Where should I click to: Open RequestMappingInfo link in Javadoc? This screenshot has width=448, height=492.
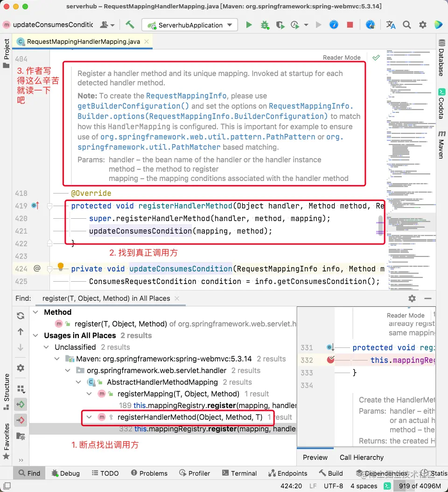(x=186, y=96)
